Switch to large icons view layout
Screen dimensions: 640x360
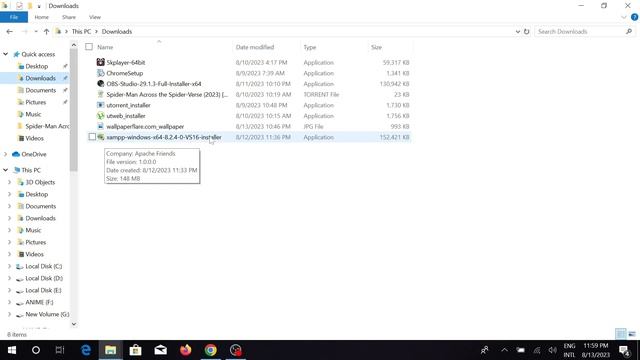[x=632, y=334]
